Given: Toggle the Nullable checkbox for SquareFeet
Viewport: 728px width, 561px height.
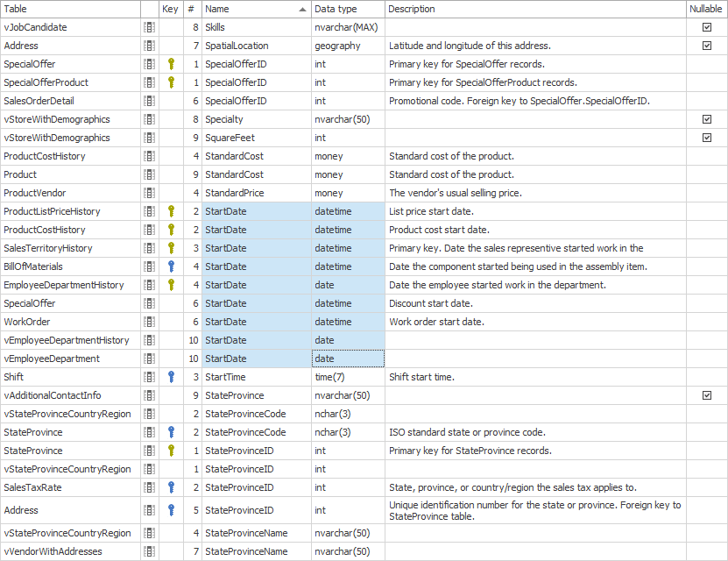Looking at the screenshot, I should tap(706, 138).
